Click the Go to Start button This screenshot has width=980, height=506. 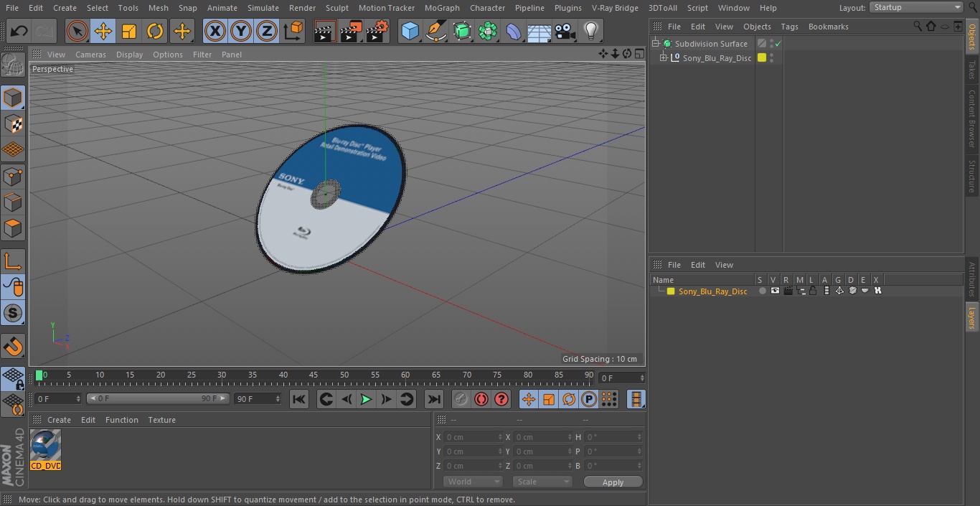click(299, 399)
